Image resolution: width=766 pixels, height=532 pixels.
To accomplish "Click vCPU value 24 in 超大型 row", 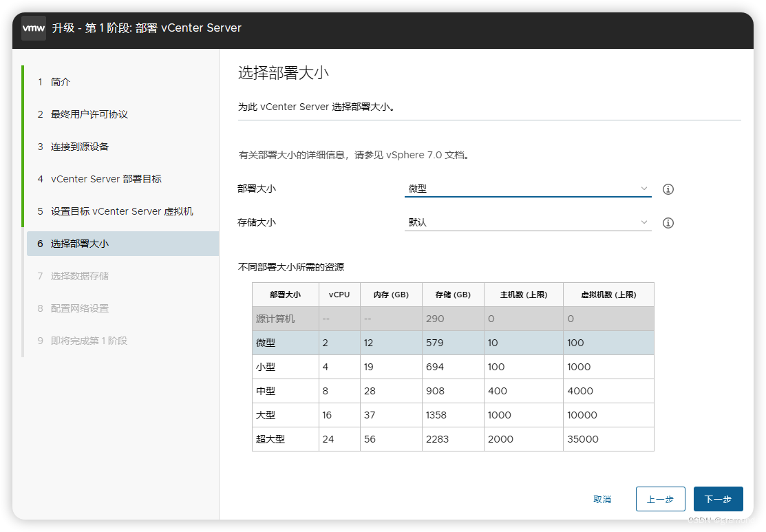I will 328,439.
